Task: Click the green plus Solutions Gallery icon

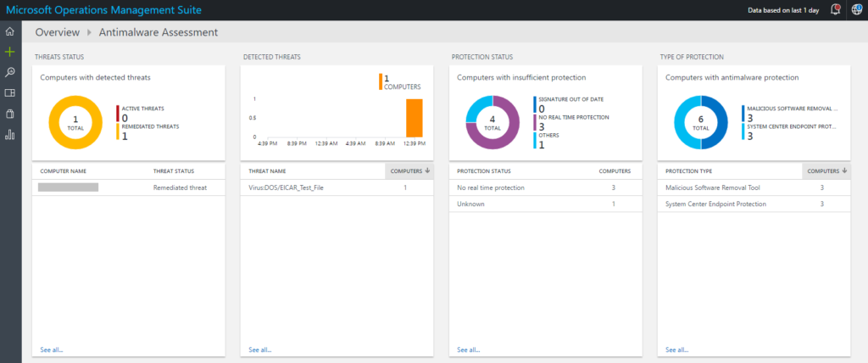Action: tap(9, 52)
